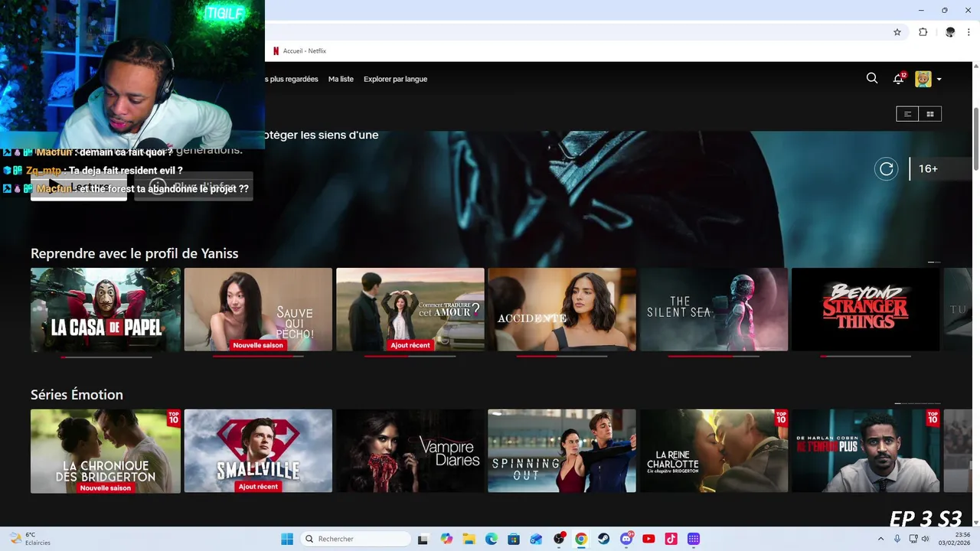Screen dimensions: 980x551
Task: Resume La Casa de Papel thumbnail
Action: [106, 309]
